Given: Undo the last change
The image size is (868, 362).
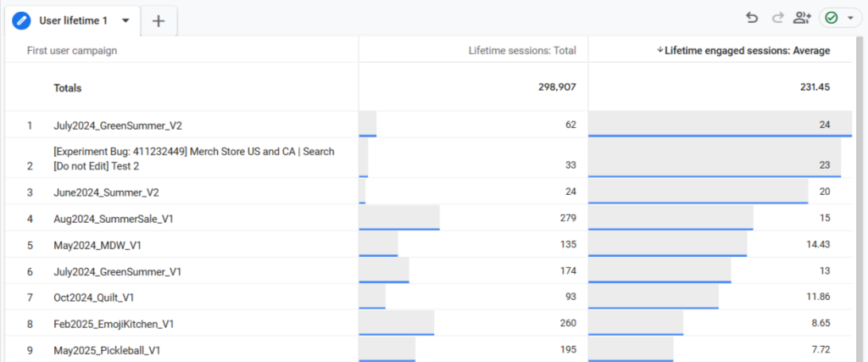Looking at the screenshot, I should [752, 18].
